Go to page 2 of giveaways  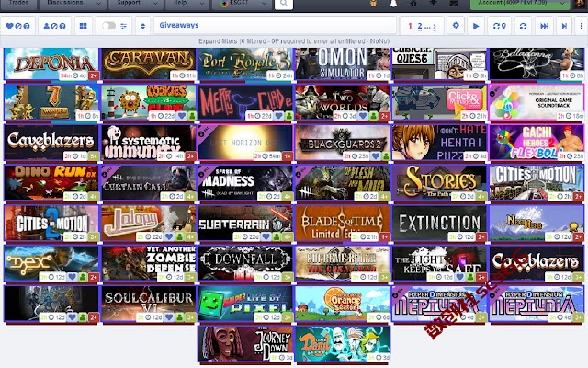pyautogui.click(x=420, y=26)
